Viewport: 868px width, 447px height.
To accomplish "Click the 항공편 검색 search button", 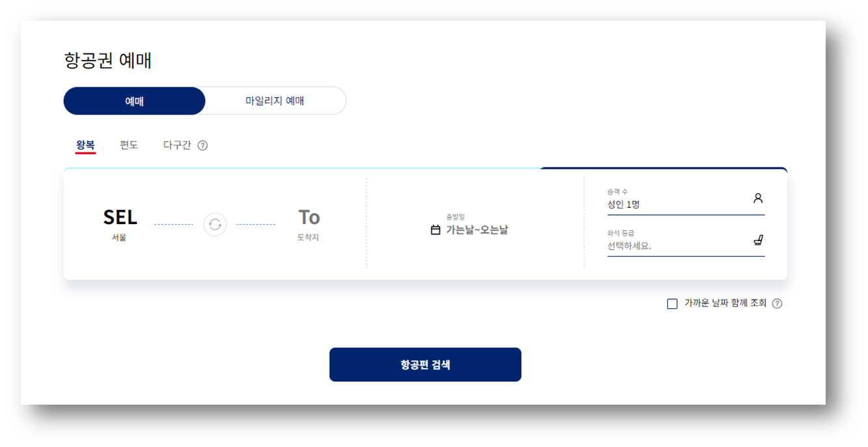I will pyautogui.click(x=425, y=364).
